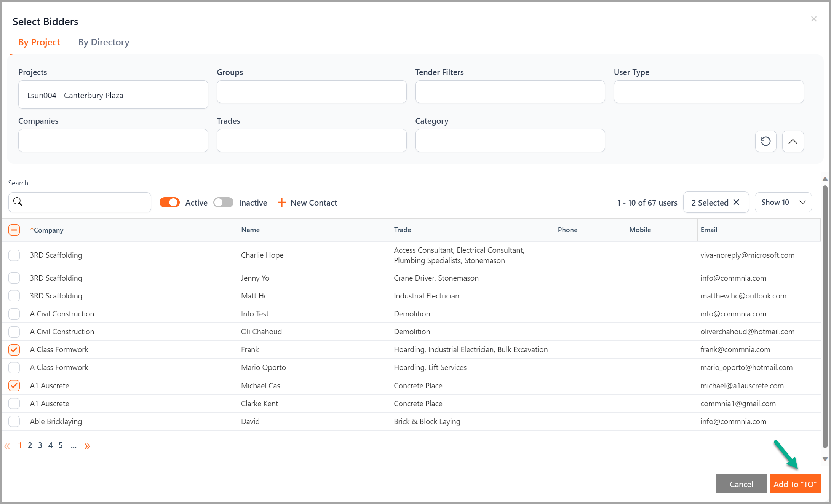Click the current page 1 link
The height and width of the screenshot is (504, 831).
click(x=20, y=445)
